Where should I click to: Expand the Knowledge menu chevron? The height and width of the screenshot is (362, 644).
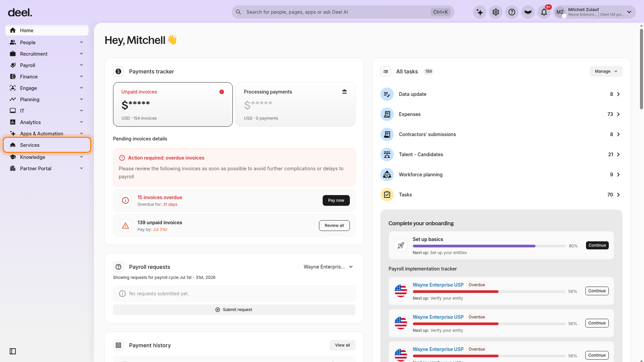82,157
